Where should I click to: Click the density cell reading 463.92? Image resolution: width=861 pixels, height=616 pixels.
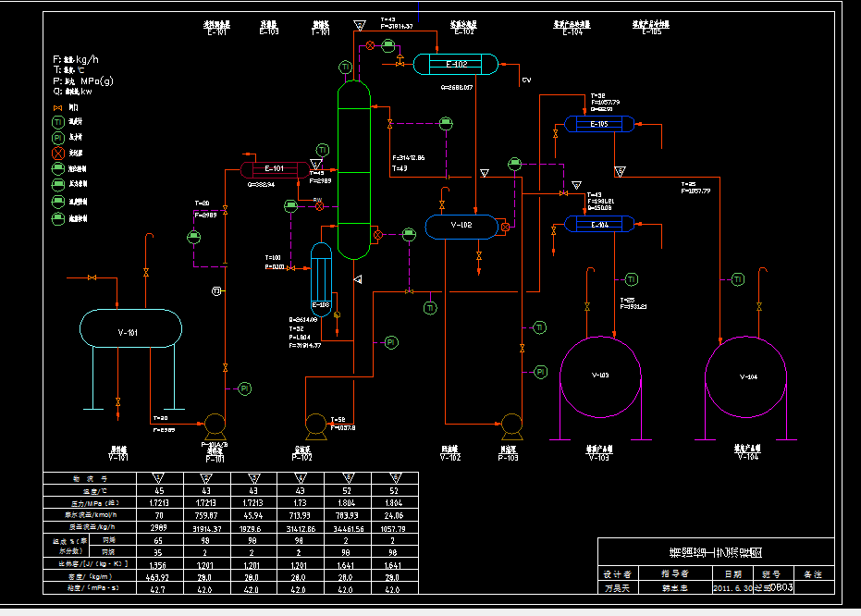pyautogui.click(x=157, y=577)
